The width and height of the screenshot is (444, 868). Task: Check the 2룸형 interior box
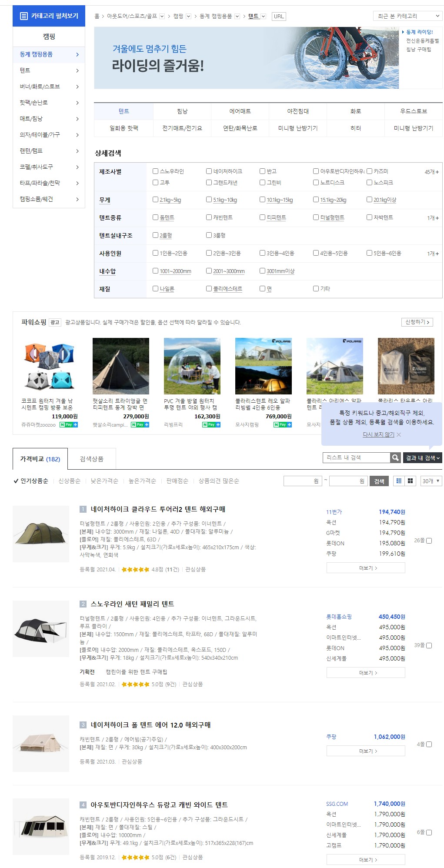155,235
